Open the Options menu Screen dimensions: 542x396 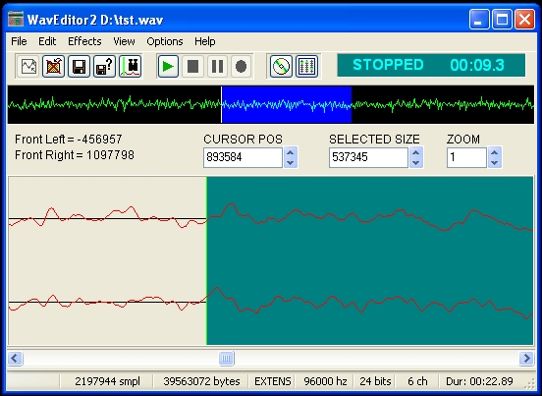click(x=165, y=41)
